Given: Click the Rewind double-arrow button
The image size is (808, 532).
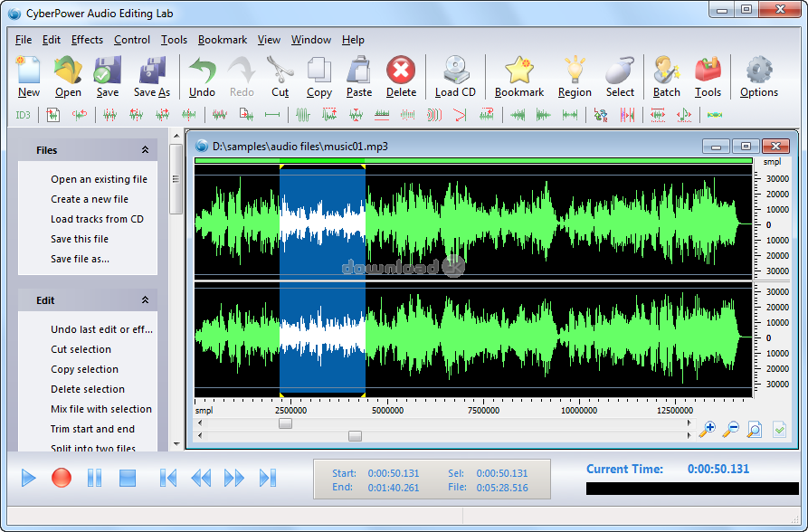Looking at the screenshot, I should [201, 478].
